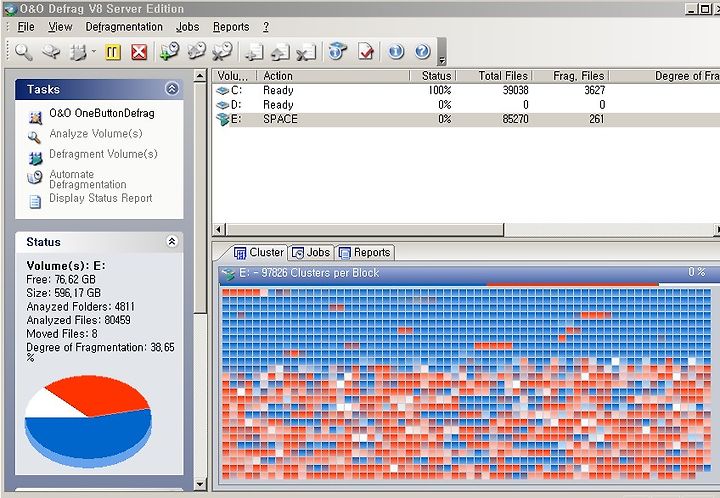Image resolution: width=720 pixels, height=498 pixels.
Task: Click the blue network computer toolbar icon
Action: (x=338, y=51)
